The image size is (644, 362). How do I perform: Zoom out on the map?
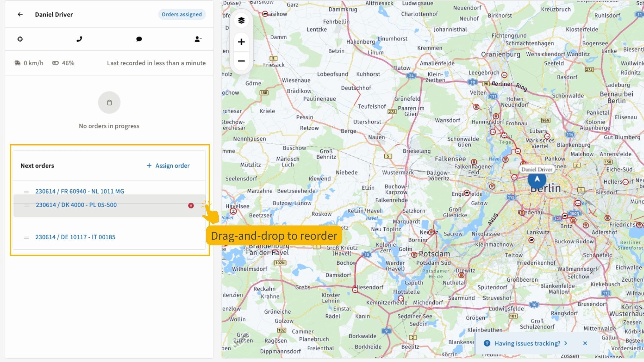coord(241,61)
